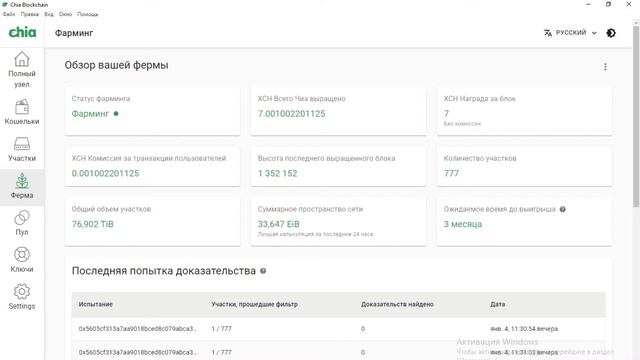Go to Участки plots section
Viewport: 640px width, 360px height.
coord(22,149)
